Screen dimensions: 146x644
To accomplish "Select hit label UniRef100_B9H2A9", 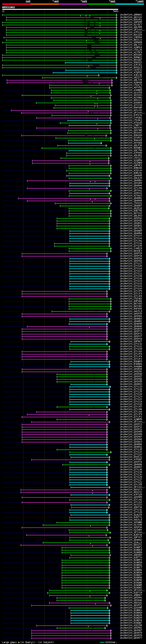I will pos(131,135).
